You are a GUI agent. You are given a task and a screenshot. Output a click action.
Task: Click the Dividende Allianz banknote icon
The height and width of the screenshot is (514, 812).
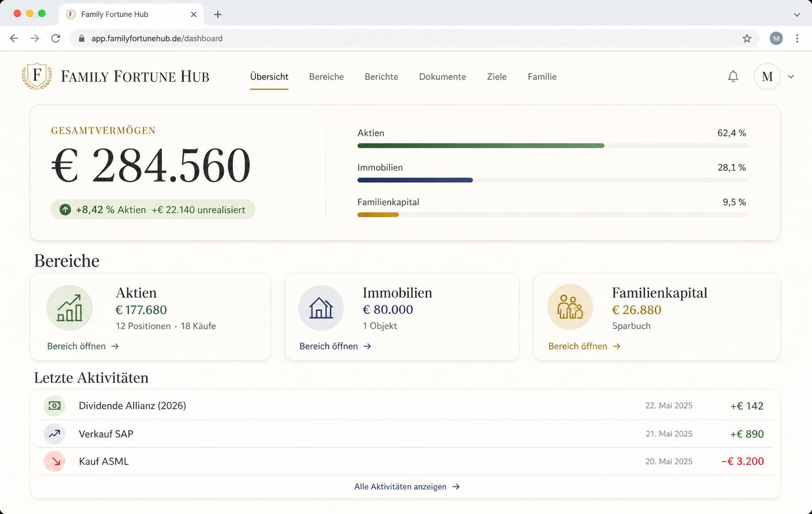point(55,406)
